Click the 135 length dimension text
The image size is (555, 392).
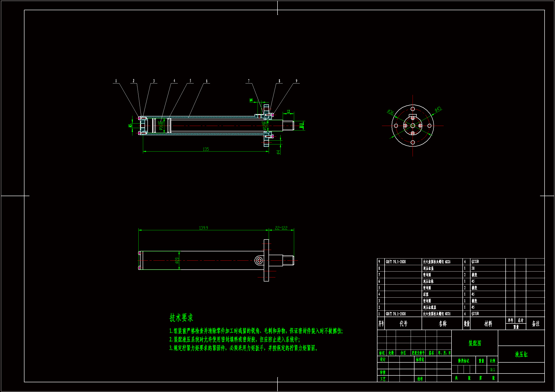pos(206,149)
